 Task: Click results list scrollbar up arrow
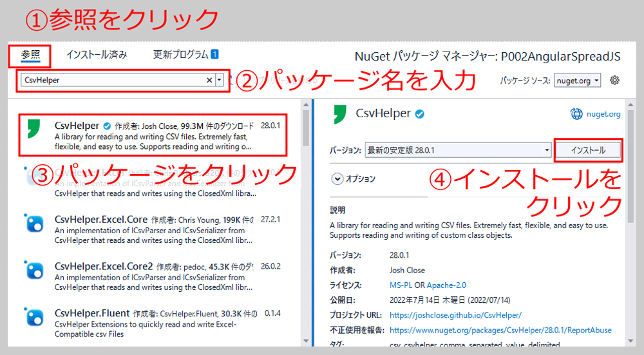coord(306,105)
